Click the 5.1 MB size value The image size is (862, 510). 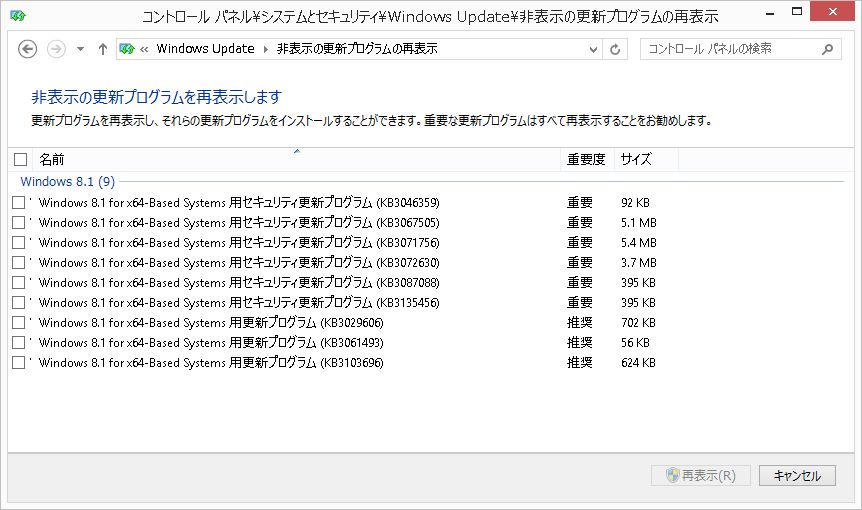[639, 223]
